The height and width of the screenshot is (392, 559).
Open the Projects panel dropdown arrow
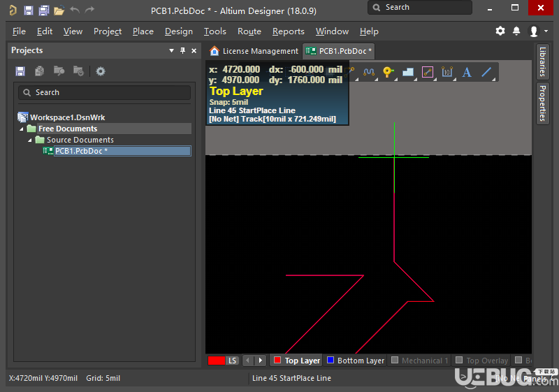(171, 50)
